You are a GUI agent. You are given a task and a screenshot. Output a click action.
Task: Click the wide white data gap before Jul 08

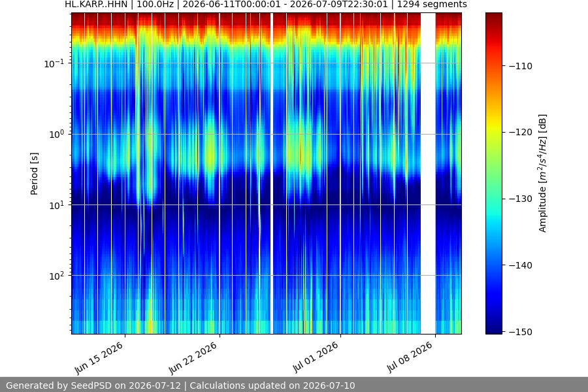coord(428,173)
